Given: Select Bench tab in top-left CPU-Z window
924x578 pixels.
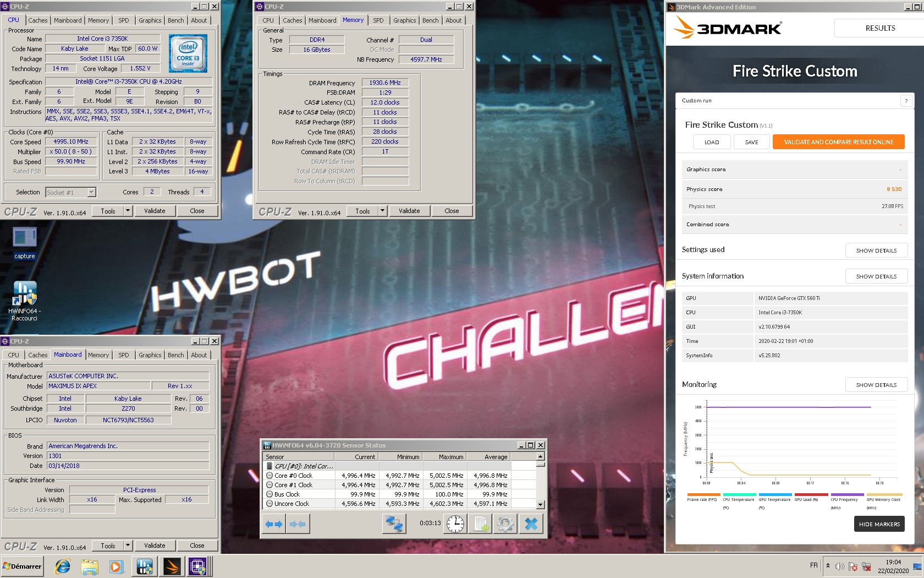Looking at the screenshot, I should pos(176,20).
